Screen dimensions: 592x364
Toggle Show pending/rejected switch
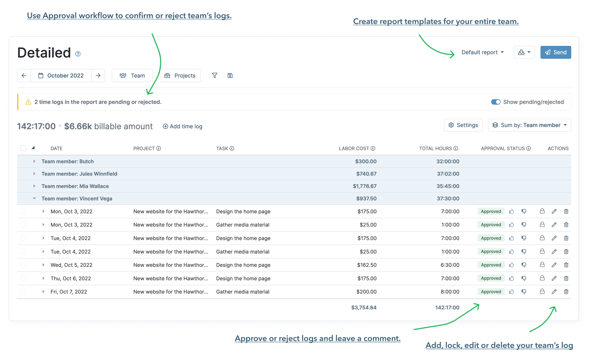[496, 102]
